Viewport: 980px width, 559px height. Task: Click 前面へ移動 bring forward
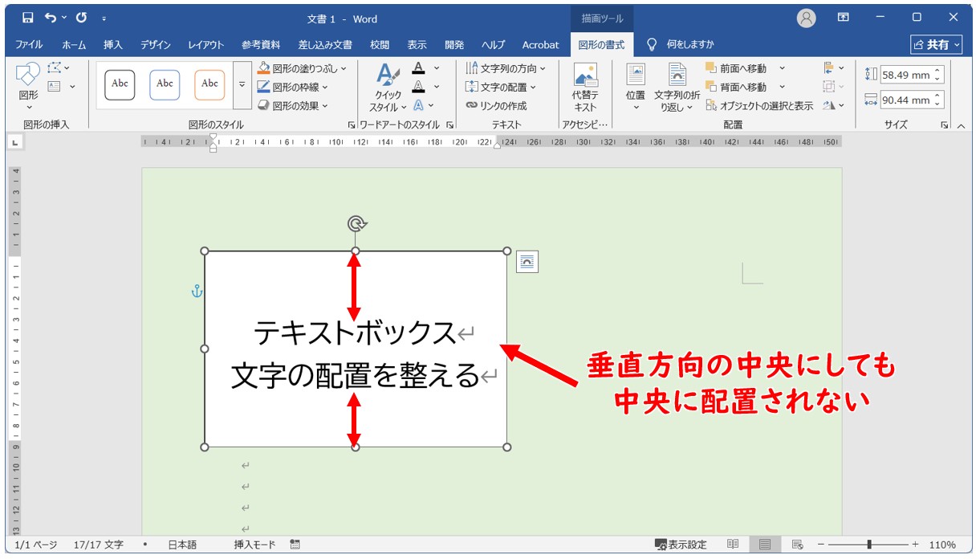(x=736, y=68)
